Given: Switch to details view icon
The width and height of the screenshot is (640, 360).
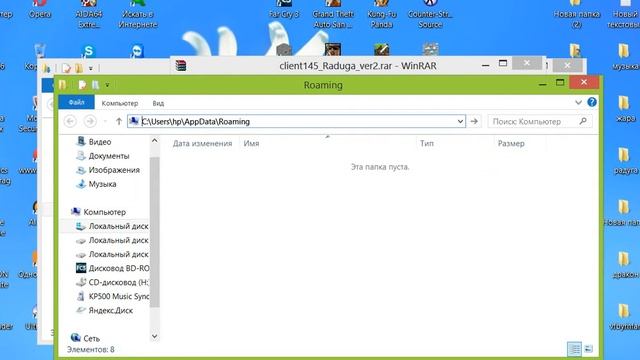Looking at the screenshot, I should click(574, 349).
